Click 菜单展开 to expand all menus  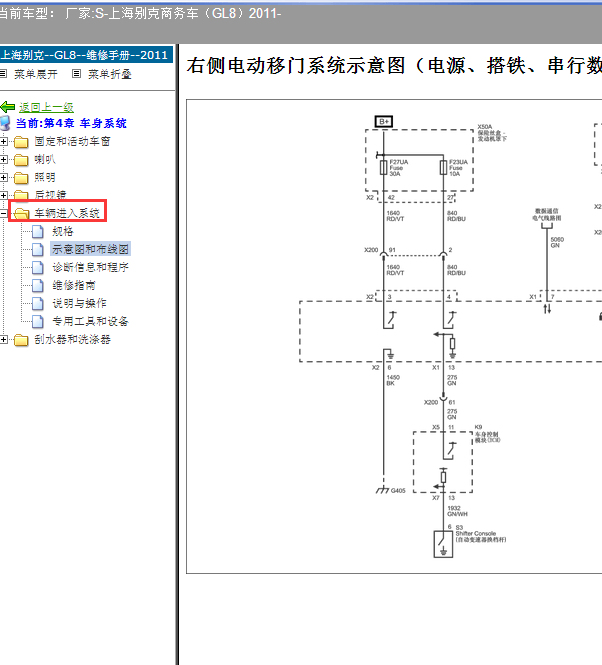pyautogui.click(x=36, y=74)
